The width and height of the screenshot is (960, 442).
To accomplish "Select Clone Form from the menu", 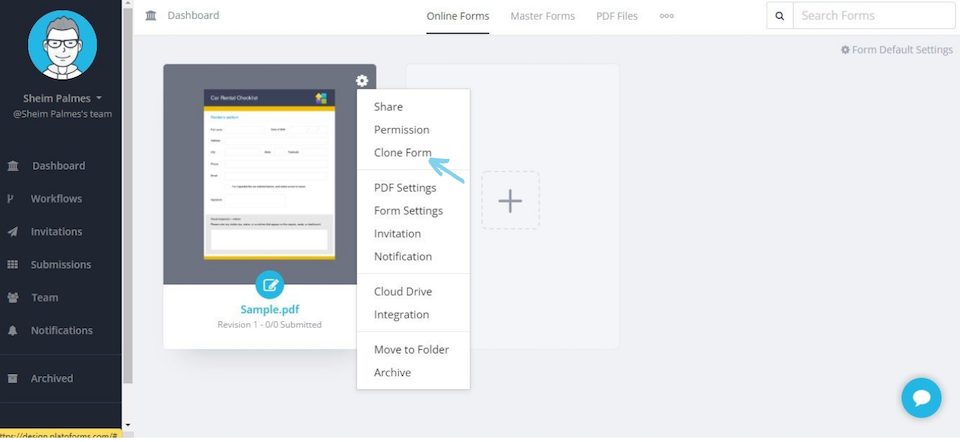I will [402, 153].
